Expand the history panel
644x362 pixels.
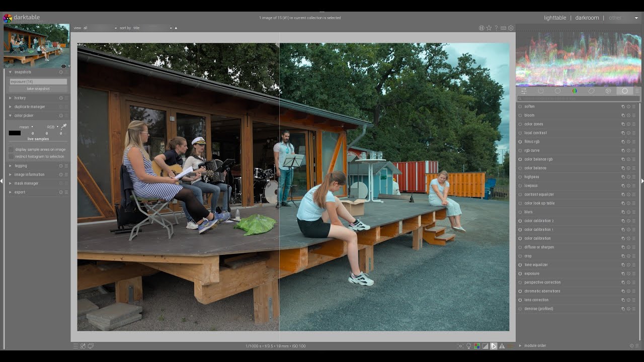coord(10,98)
